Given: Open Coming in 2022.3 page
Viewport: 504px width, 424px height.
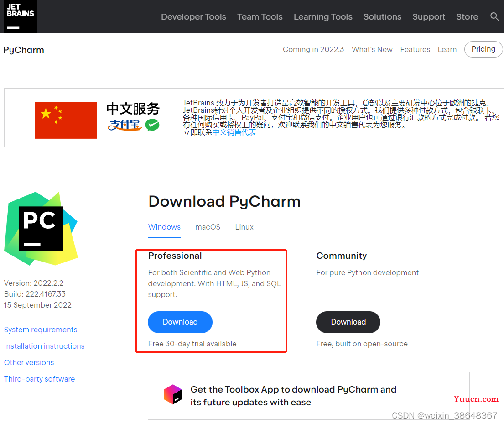Looking at the screenshot, I should click(313, 49).
